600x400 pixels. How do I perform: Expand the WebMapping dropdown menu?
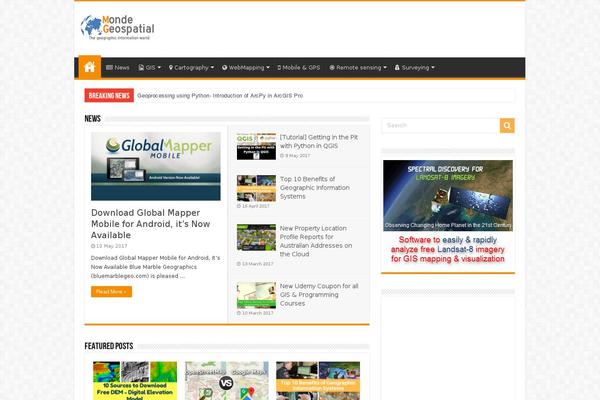click(245, 68)
